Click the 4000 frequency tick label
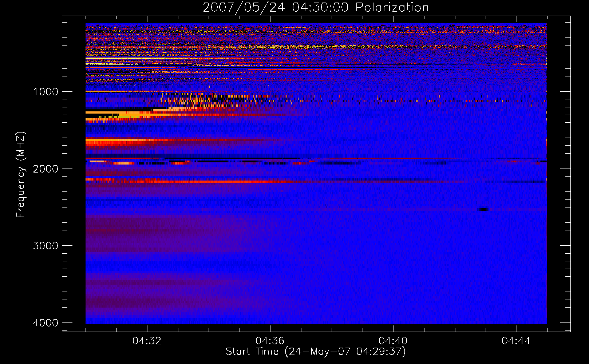 coord(46,323)
